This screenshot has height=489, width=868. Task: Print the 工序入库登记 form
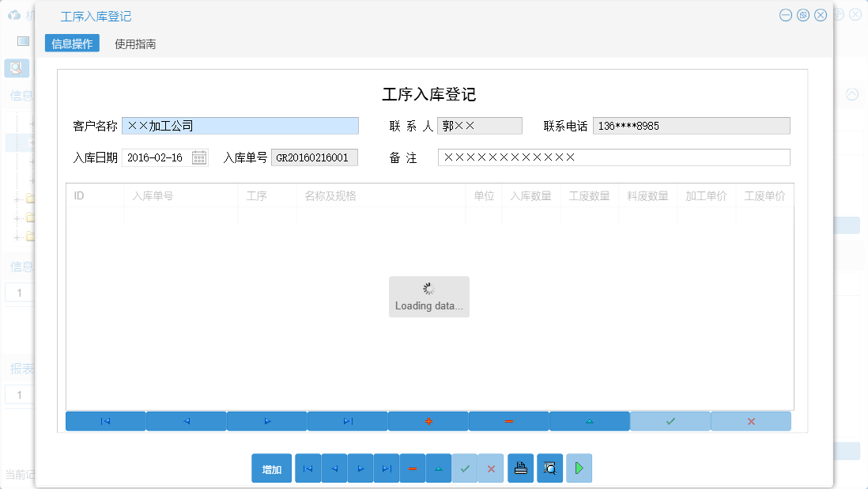point(520,468)
